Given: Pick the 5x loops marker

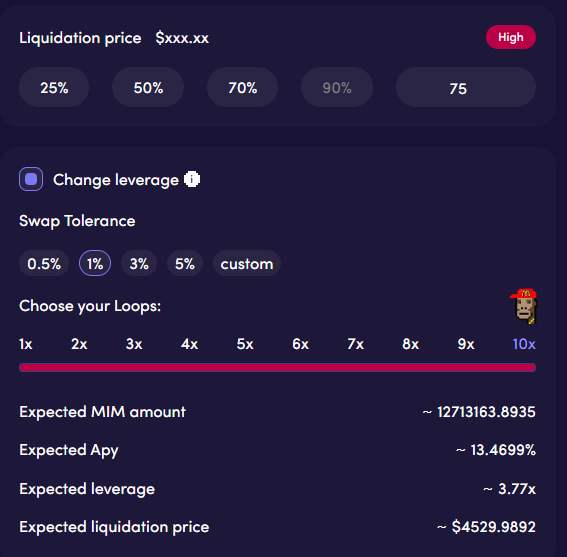Looking at the screenshot, I should click(x=245, y=344).
